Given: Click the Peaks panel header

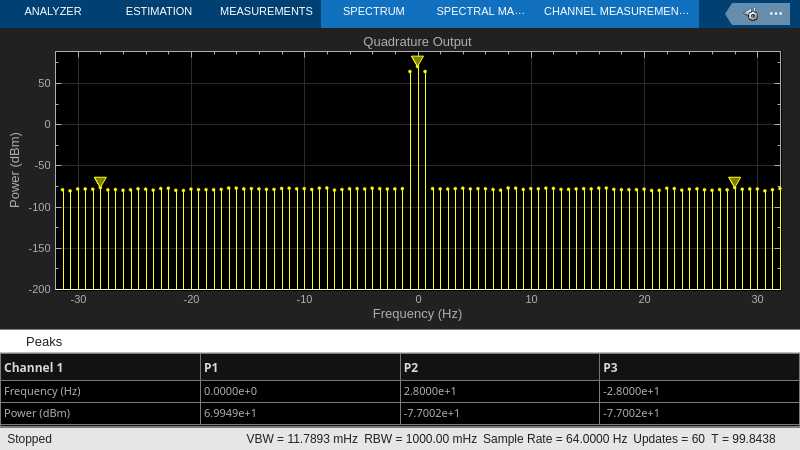Looking at the screenshot, I should (44, 342).
